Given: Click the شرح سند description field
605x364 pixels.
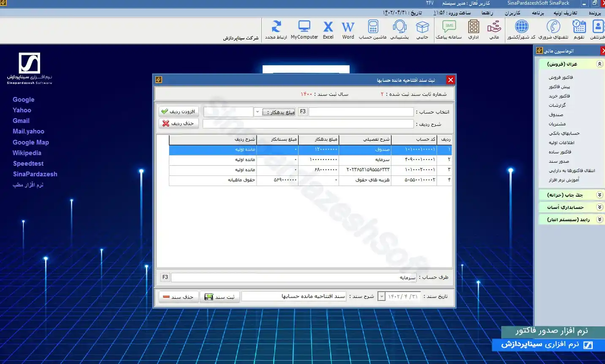Looking at the screenshot, I should click(294, 296).
